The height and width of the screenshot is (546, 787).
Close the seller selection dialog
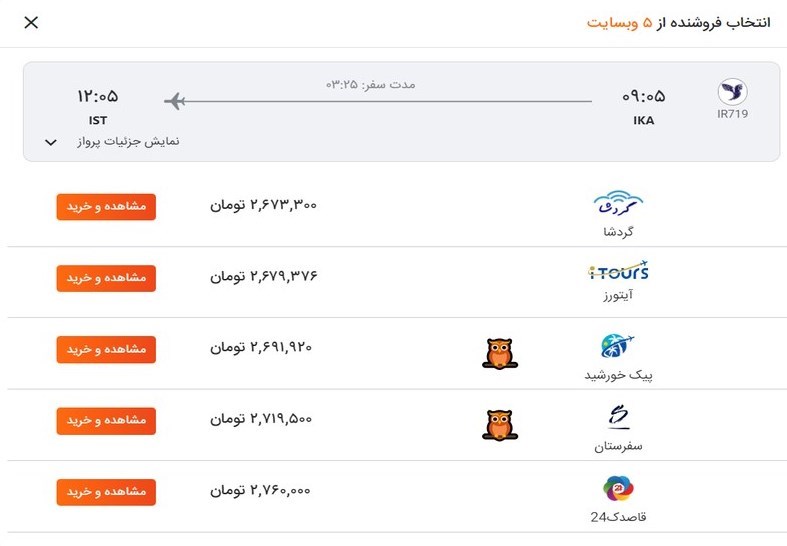click(31, 23)
